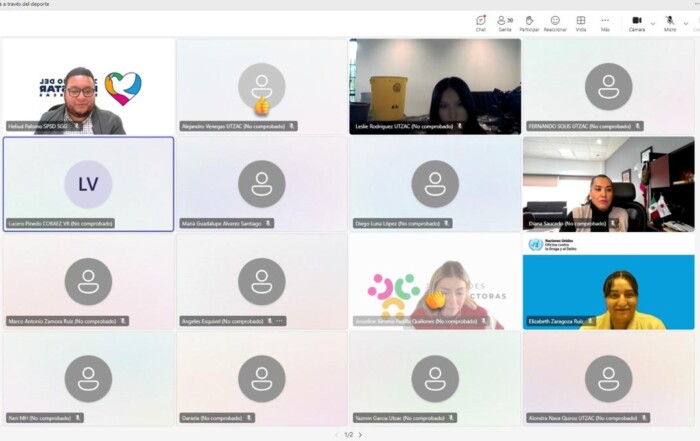Open the Más options menu

coord(605,23)
